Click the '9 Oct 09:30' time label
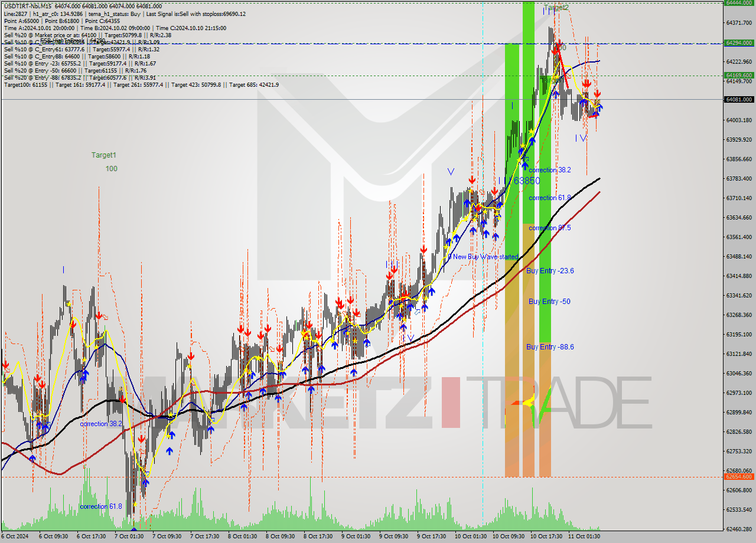Viewport: 756px width, 543px height. (393, 537)
